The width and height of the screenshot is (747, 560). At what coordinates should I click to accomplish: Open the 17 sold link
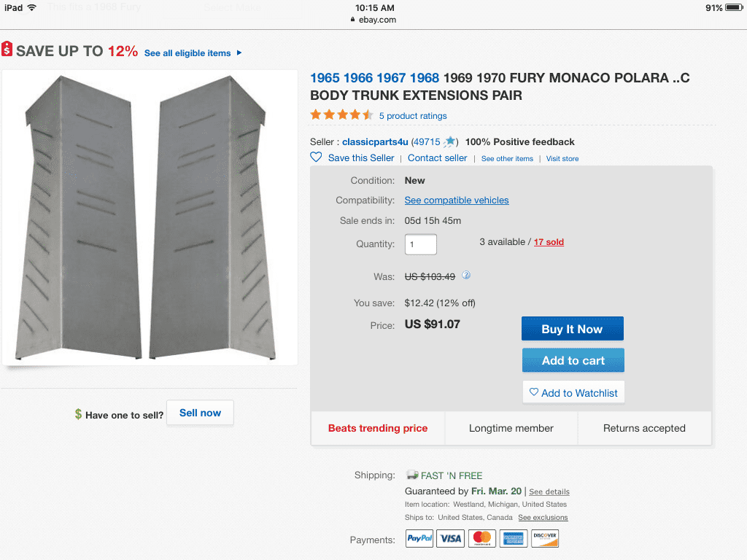point(549,242)
